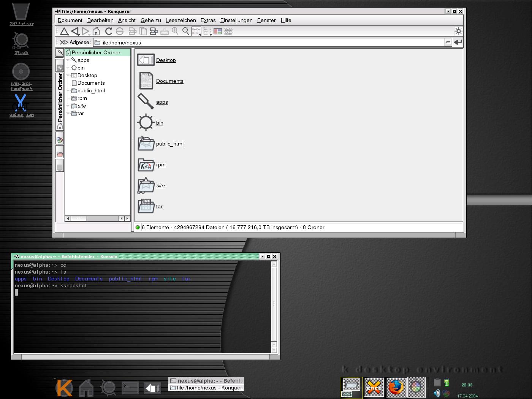
Task: Click the sidebar tree horizontal scrollbar
Action: click(x=98, y=218)
